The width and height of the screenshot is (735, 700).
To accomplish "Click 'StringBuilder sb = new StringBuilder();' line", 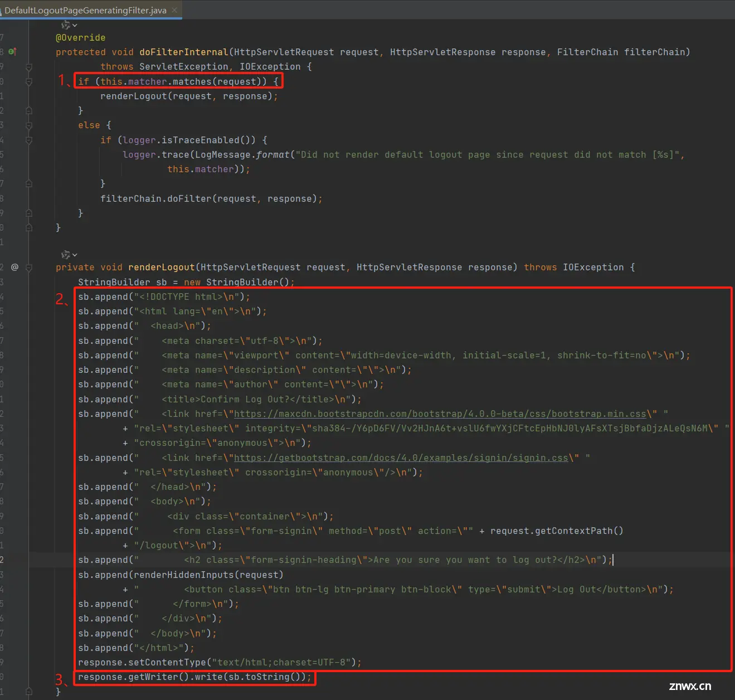I will point(186,282).
